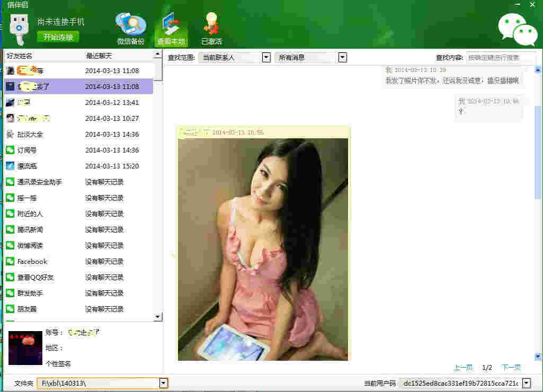
Task: Click the 查找内容 search input field
Action: click(x=501, y=57)
